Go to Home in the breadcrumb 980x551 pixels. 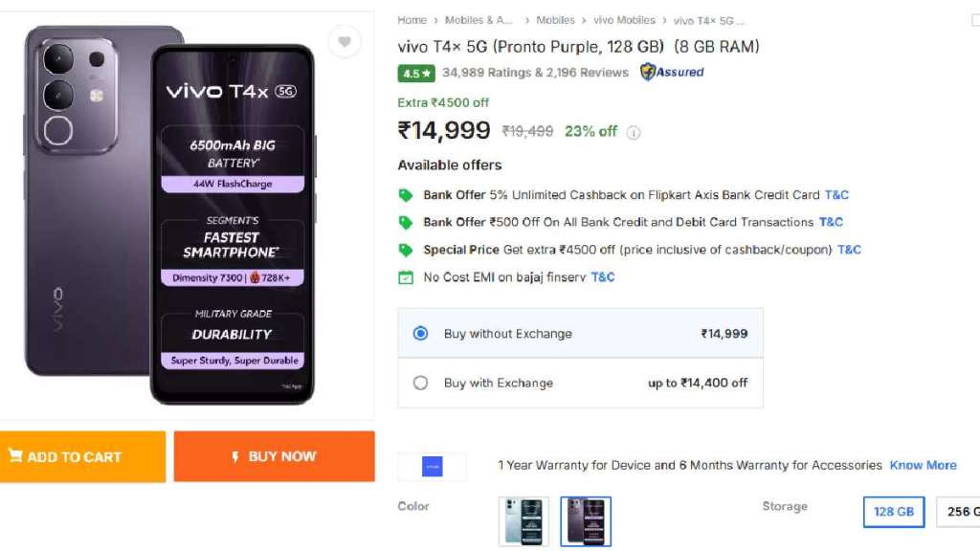tap(412, 20)
